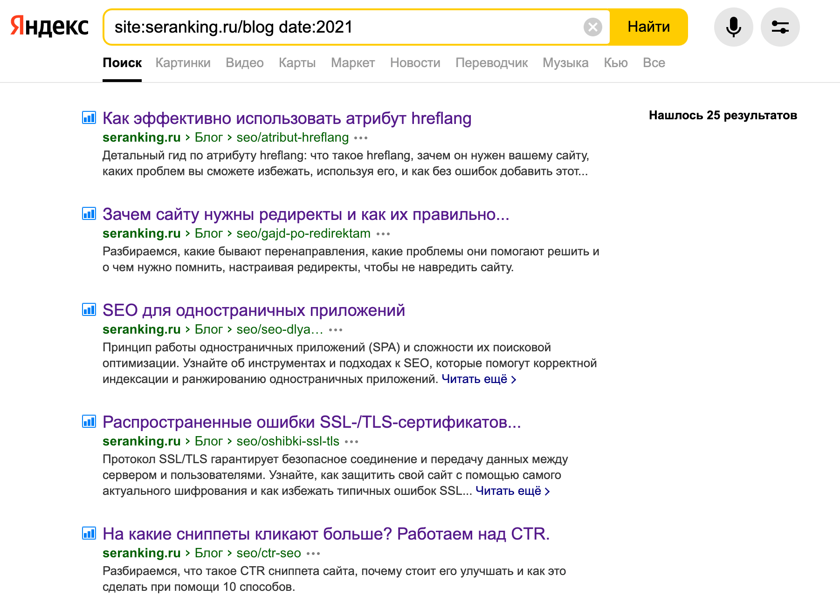Viewport: 840px width, 616px height.
Task: Click 'Читать ещё' under SPA result
Action: point(479,379)
